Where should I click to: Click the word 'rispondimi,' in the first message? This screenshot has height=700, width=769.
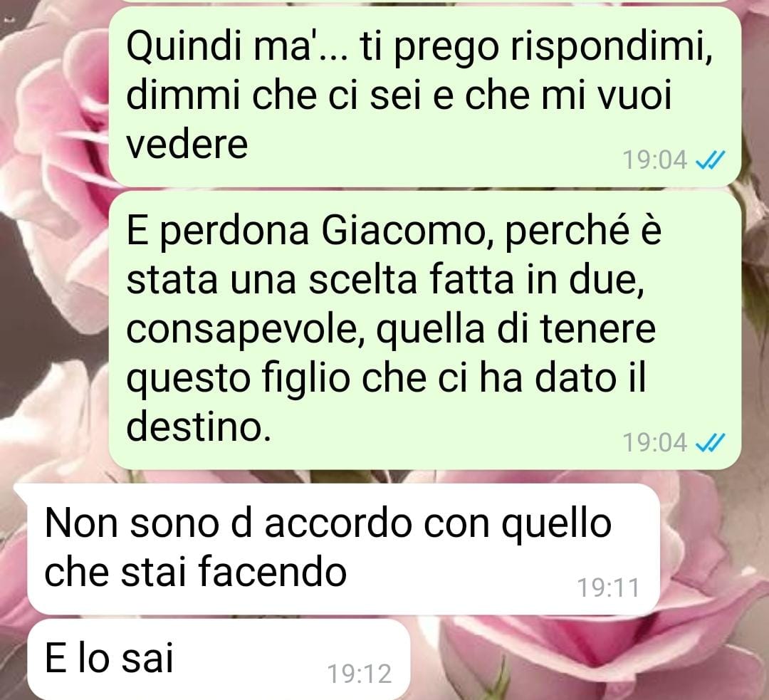(611, 48)
